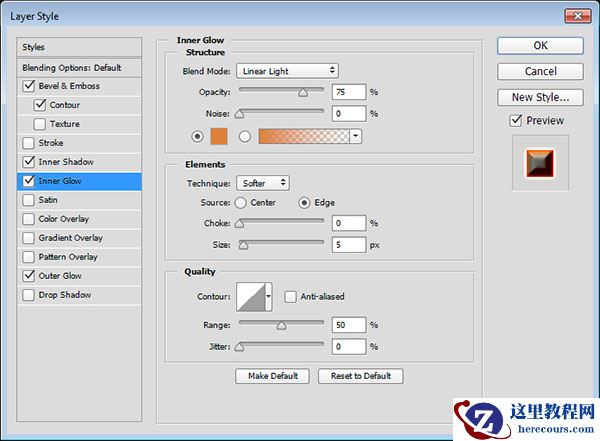600x441 pixels.
Task: Click the Range value field
Action: [349, 325]
